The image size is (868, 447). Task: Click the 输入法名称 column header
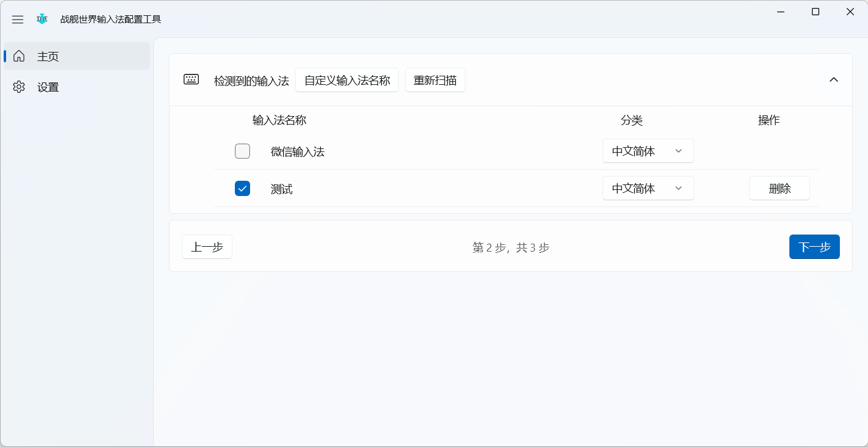point(279,120)
